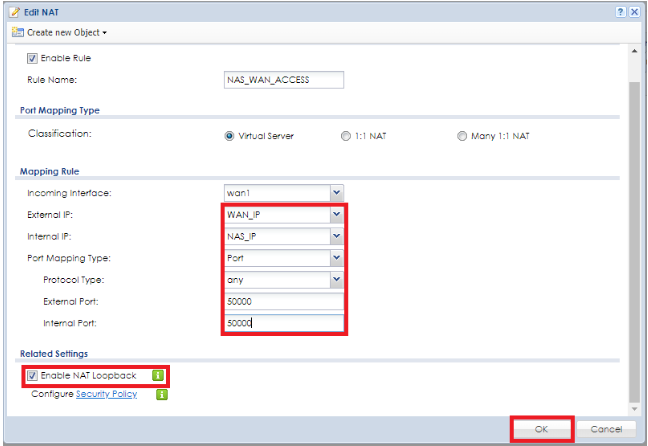Viewport: 648px width, 446px height.
Task: Click the Mapping Rule section heading
Action: tap(50, 172)
